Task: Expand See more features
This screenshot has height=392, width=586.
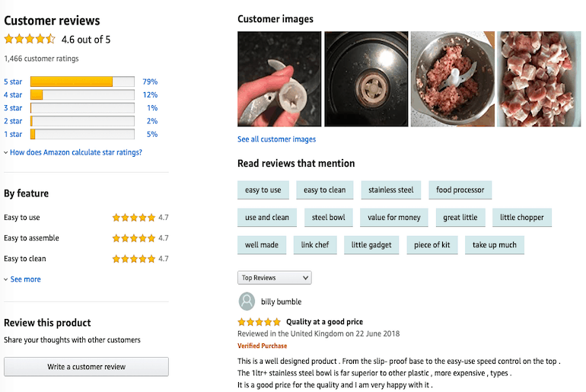Action: 25,279
